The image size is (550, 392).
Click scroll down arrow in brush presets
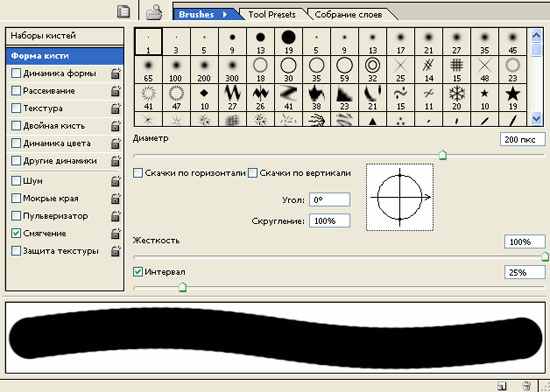[x=536, y=119]
